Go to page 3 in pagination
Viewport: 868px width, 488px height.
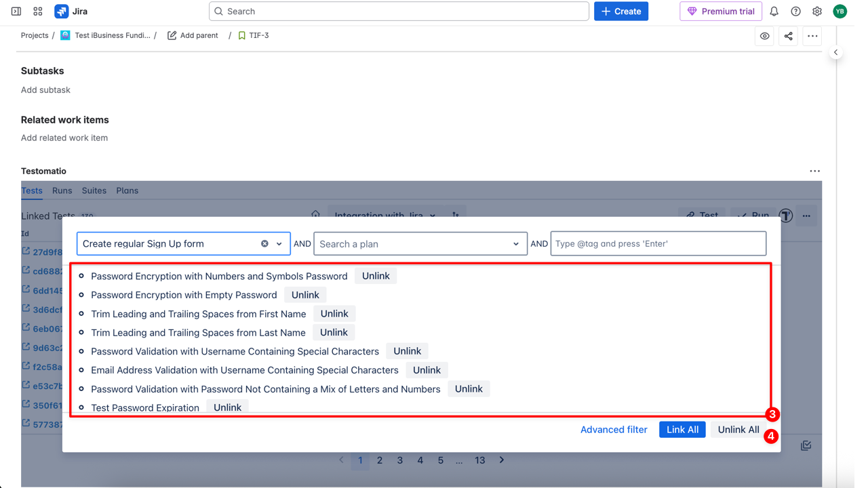[x=400, y=460]
